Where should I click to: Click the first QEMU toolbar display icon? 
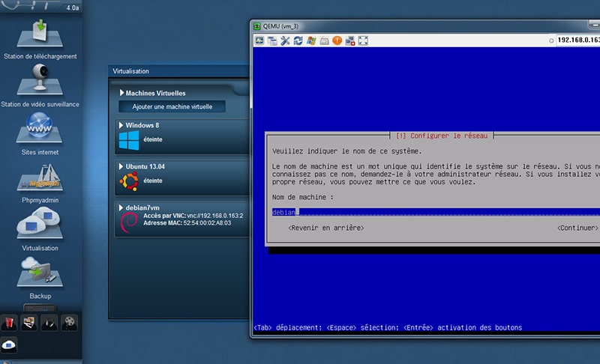pos(259,40)
